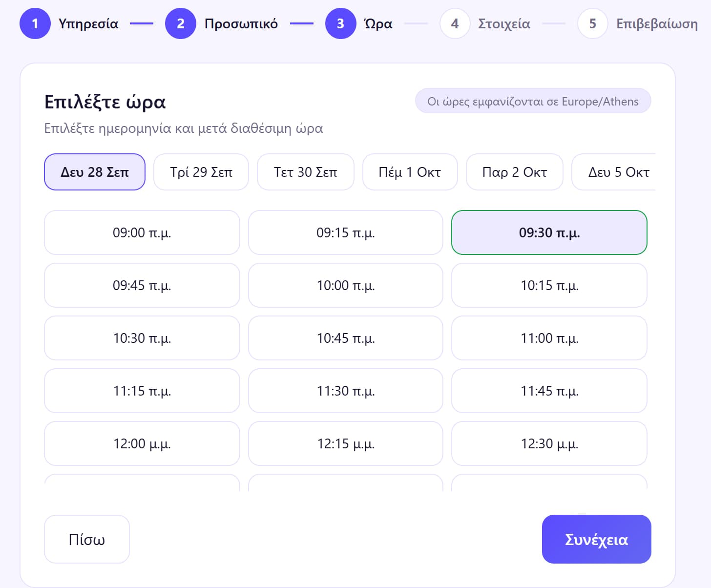The height and width of the screenshot is (588, 711).
Task: Pick date Τετ 30 Σεπ
Action: 306,172
